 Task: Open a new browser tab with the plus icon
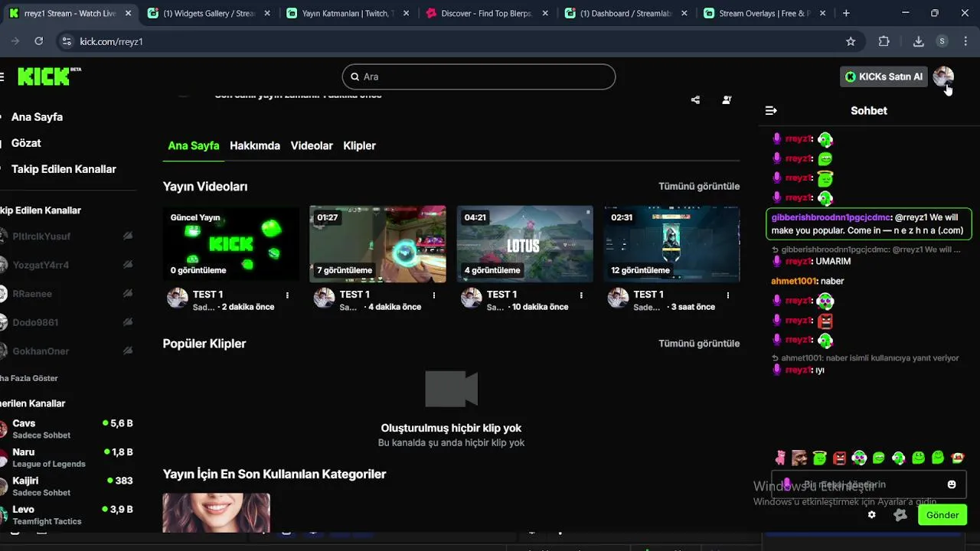coord(846,13)
